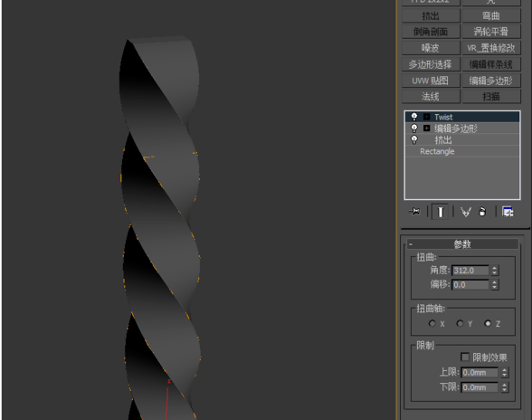Expand the Twist modifier sub-levels
This screenshot has height=420, width=532.
click(426, 117)
